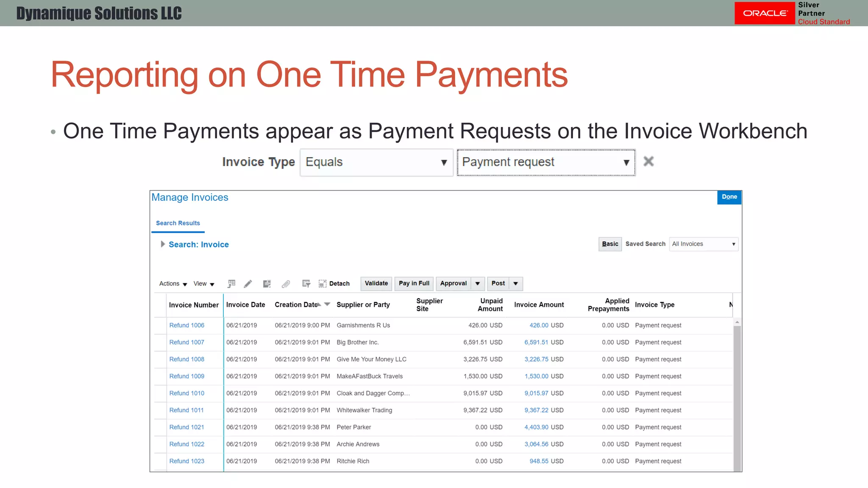This screenshot has height=488, width=868.
Task: Open invoice Refund 1009
Action: pyautogui.click(x=187, y=376)
